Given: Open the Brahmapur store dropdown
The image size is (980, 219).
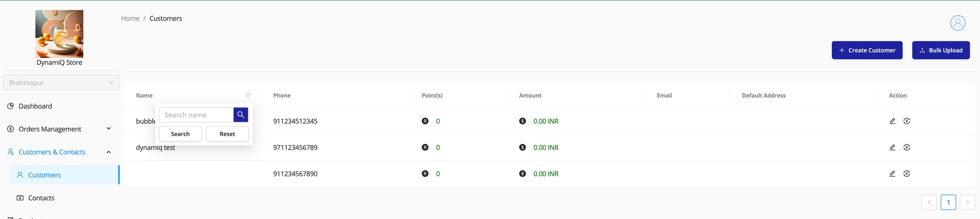Looking at the screenshot, I should coord(61,82).
